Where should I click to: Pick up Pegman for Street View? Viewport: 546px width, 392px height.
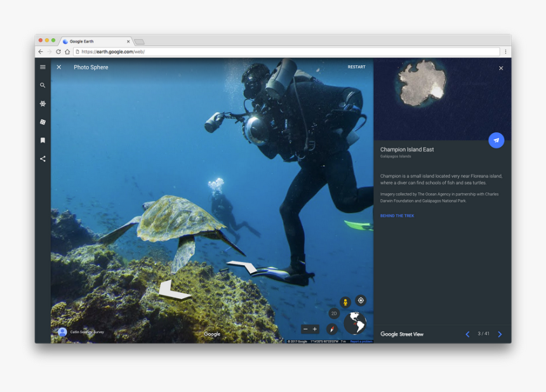click(344, 302)
